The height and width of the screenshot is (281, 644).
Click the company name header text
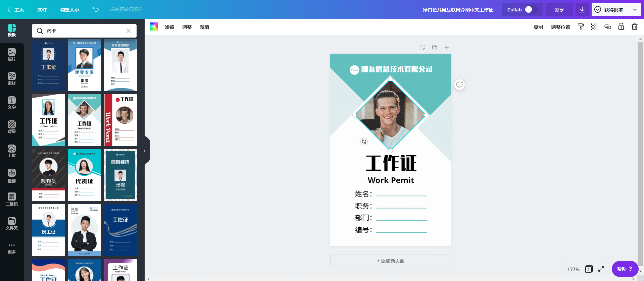[397, 69]
